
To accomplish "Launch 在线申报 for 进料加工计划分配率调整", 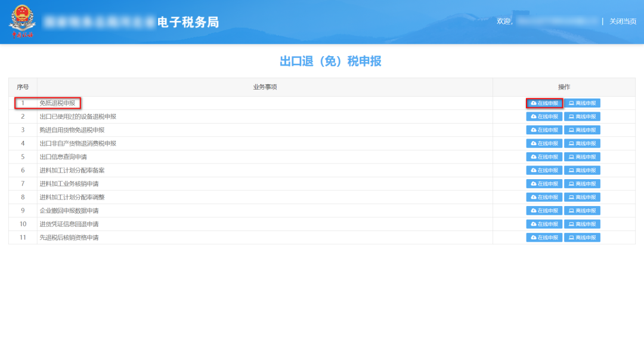I will pos(544,198).
